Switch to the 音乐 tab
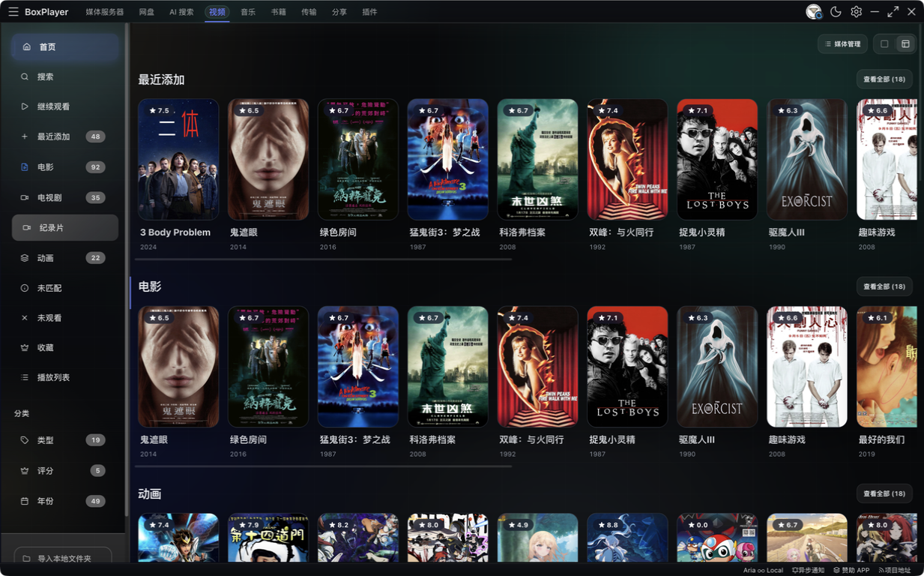This screenshot has width=924, height=576. (248, 12)
